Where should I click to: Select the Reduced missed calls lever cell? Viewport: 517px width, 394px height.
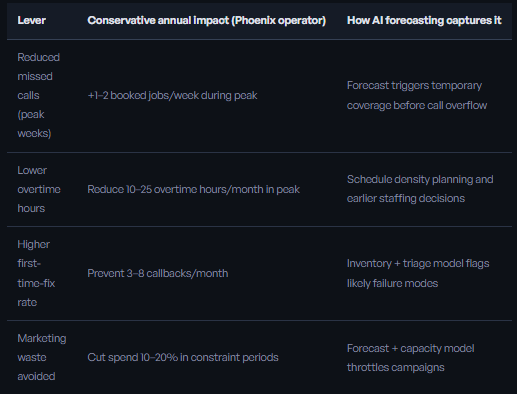39,95
